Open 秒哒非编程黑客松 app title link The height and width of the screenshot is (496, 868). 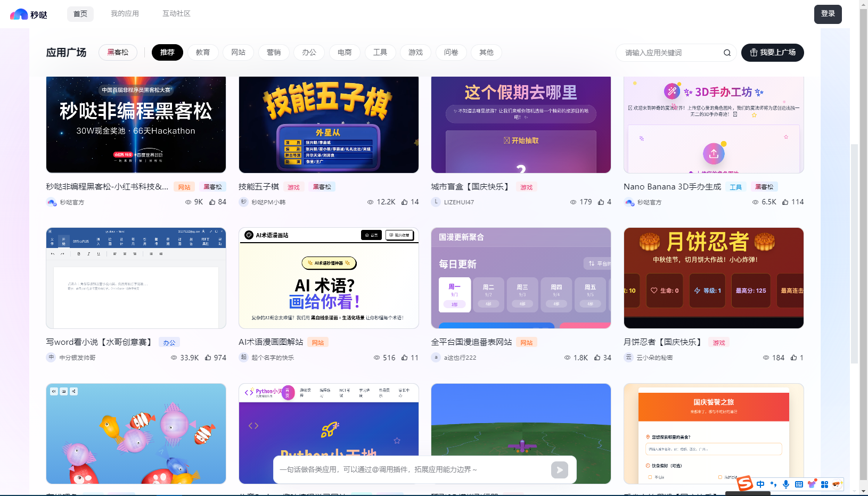click(107, 187)
